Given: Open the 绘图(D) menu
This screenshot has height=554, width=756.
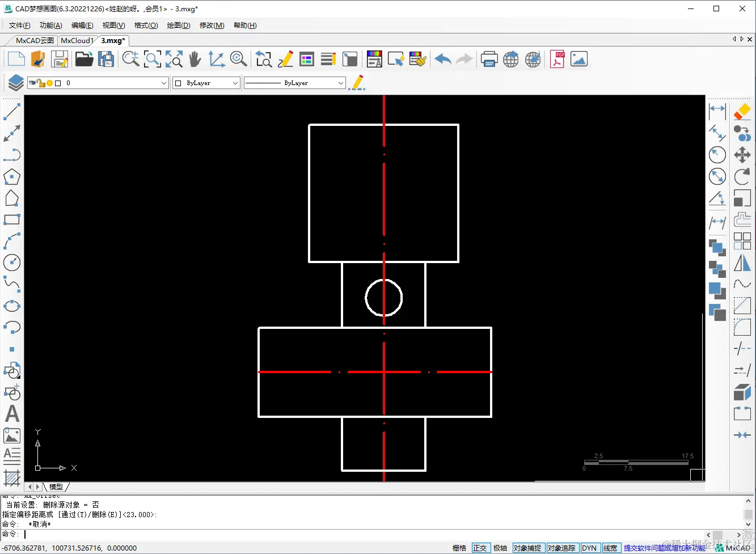Looking at the screenshot, I should [x=179, y=26].
